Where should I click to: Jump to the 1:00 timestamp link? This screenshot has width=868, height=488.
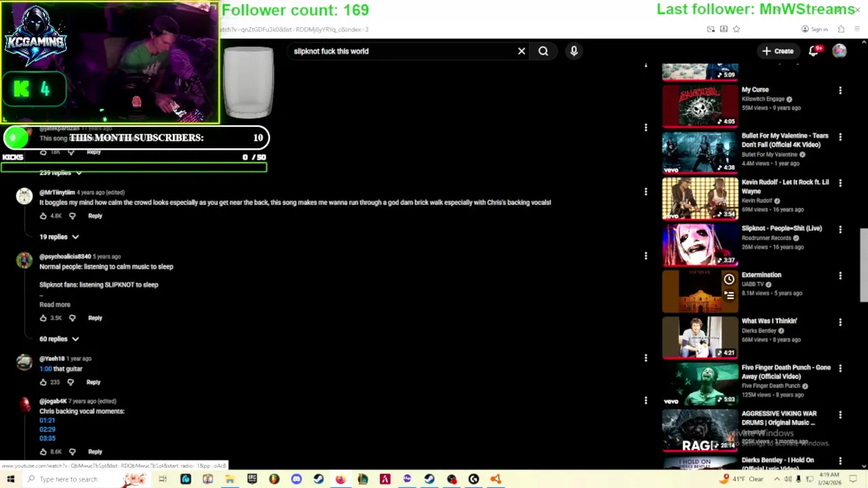(45, 369)
